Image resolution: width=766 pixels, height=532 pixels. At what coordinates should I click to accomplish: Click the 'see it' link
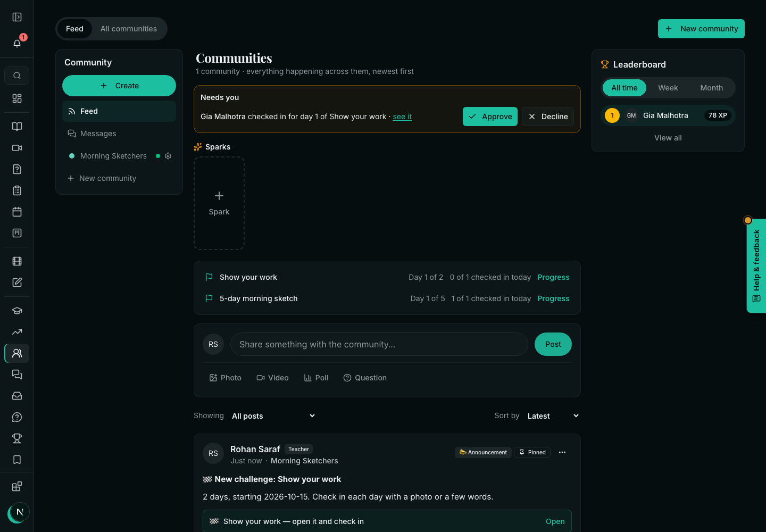[402, 117]
